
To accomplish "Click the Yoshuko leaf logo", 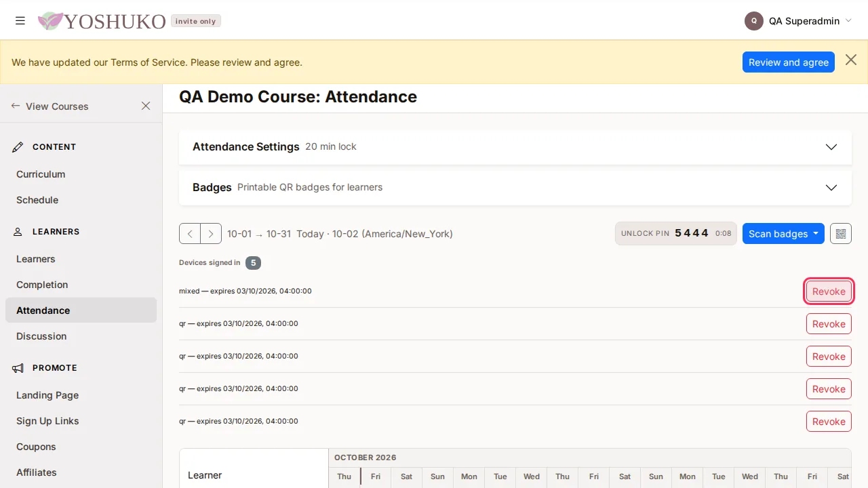I will click(50, 21).
